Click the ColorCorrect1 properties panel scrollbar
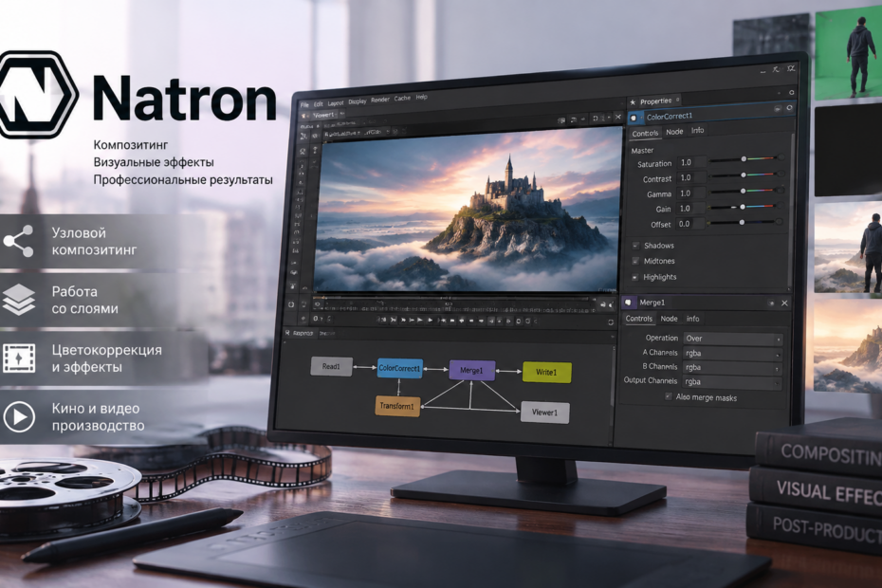 tap(792, 209)
